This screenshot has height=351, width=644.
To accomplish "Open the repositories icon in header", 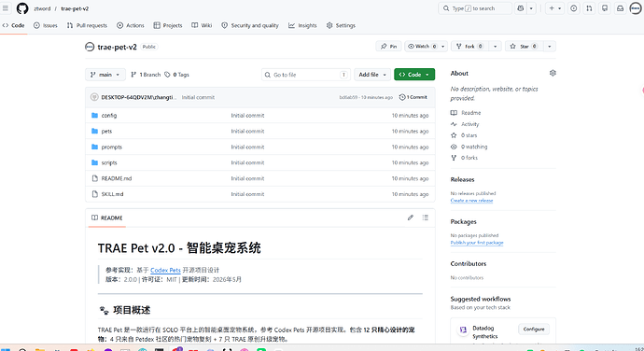I will 605,8.
